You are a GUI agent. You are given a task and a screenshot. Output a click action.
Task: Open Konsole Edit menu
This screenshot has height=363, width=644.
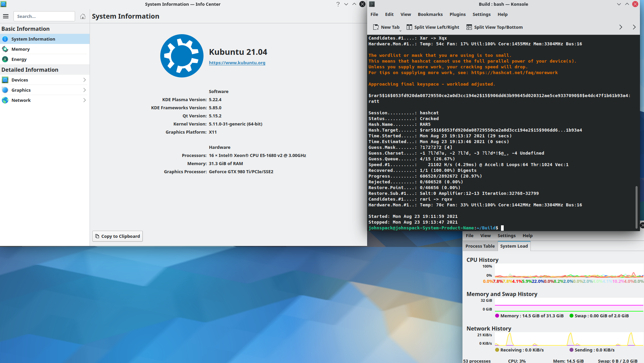(x=389, y=14)
